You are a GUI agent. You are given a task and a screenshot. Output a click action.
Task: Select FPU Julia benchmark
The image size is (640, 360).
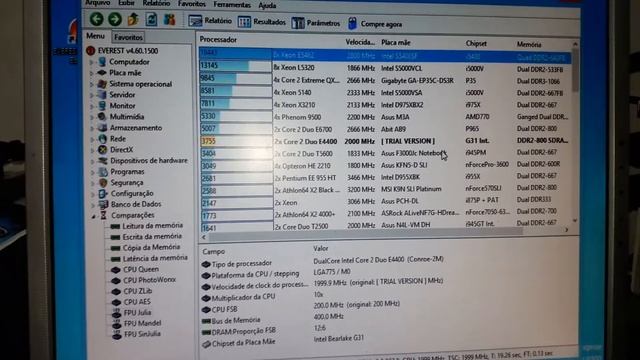point(138,313)
